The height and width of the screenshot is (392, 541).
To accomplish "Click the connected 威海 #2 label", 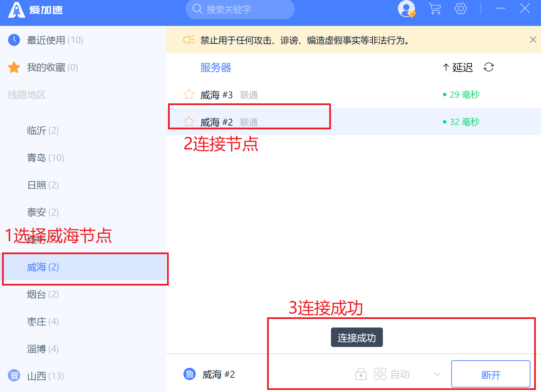I will tap(219, 375).
